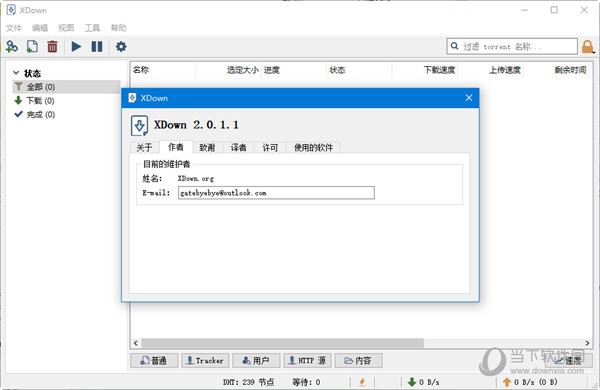Viewport: 600px width, 390px height.
Task: Click the pause toolbar icon
Action: (97, 47)
